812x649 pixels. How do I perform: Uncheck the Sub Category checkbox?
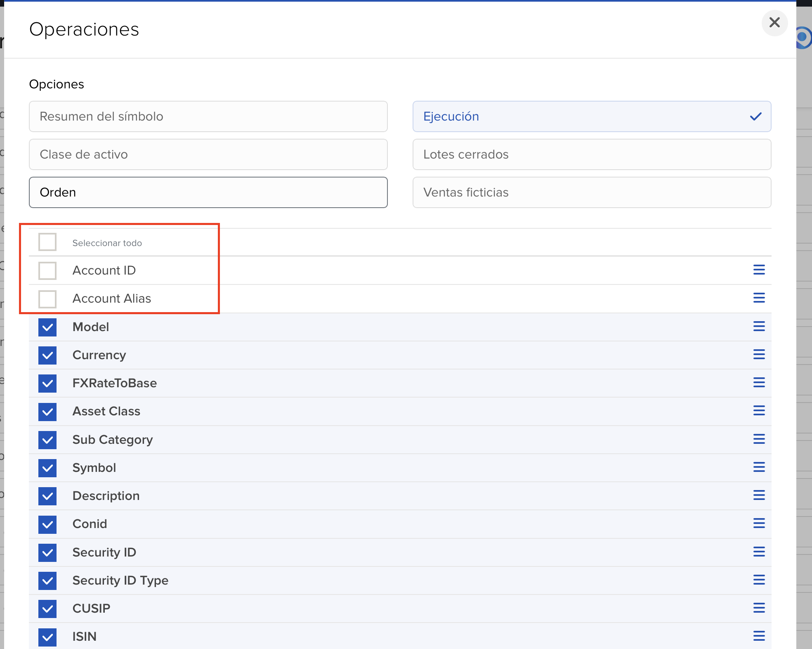point(47,439)
